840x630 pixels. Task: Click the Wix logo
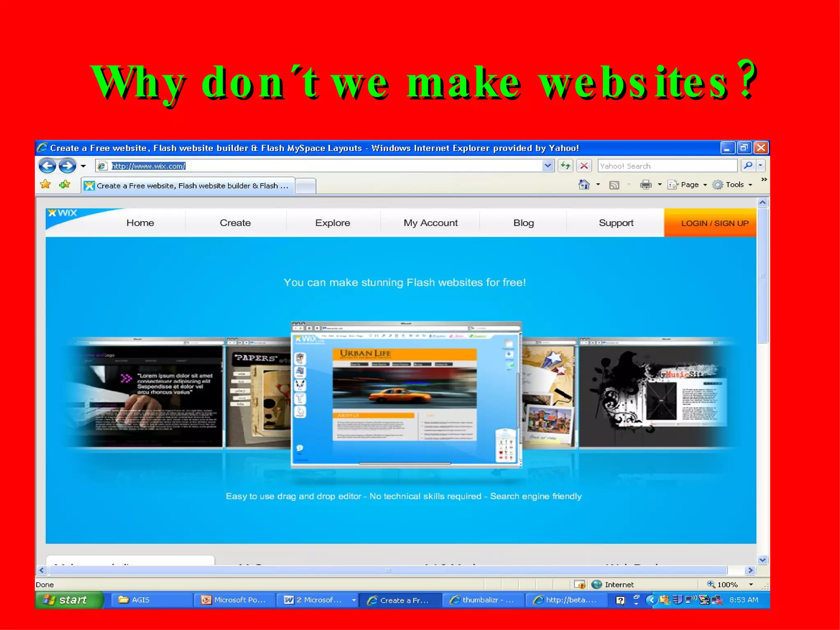[x=63, y=213]
